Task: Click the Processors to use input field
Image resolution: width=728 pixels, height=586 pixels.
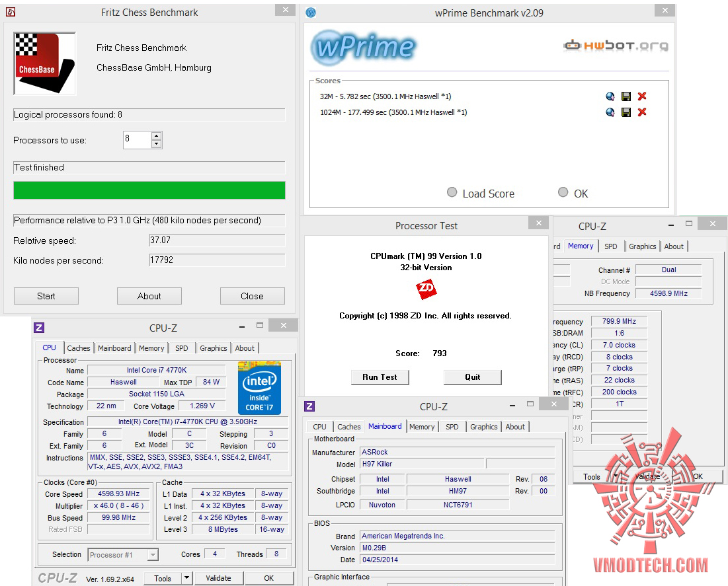Action: 137,139
